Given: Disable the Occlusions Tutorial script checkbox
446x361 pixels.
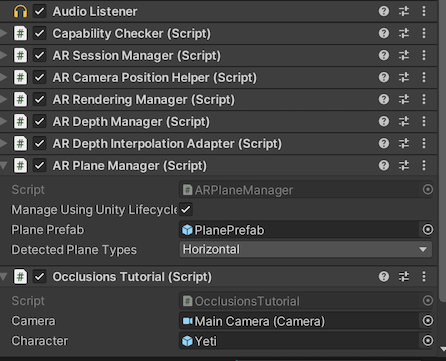Looking at the screenshot, I should 40,277.
